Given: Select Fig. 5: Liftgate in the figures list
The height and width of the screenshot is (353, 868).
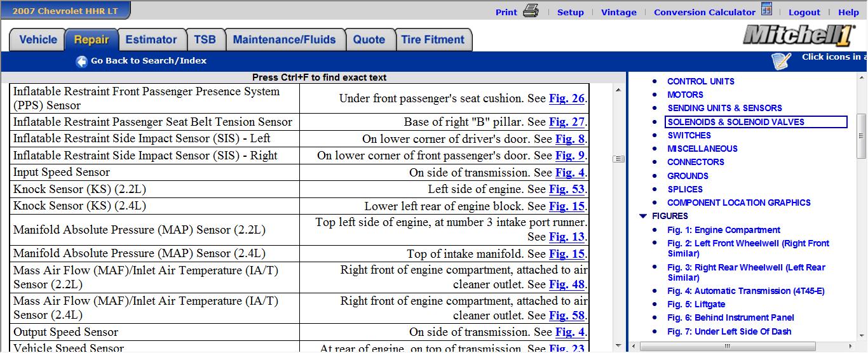Looking at the screenshot, I should click(x=696, y=304).
